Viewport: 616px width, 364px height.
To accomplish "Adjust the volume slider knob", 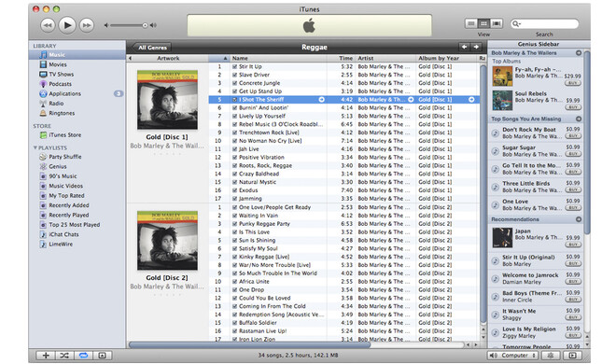I will [145, 25].
